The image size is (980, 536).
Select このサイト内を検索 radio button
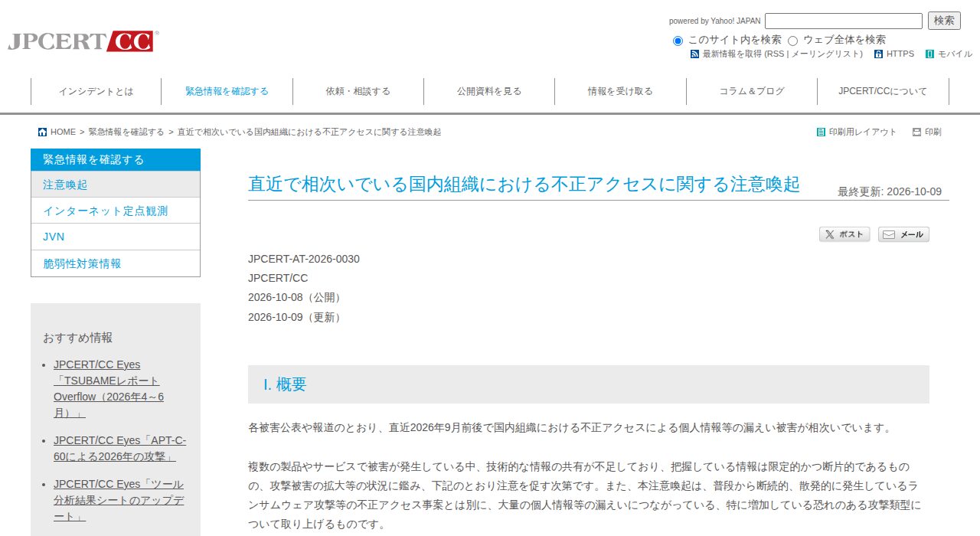678,41
